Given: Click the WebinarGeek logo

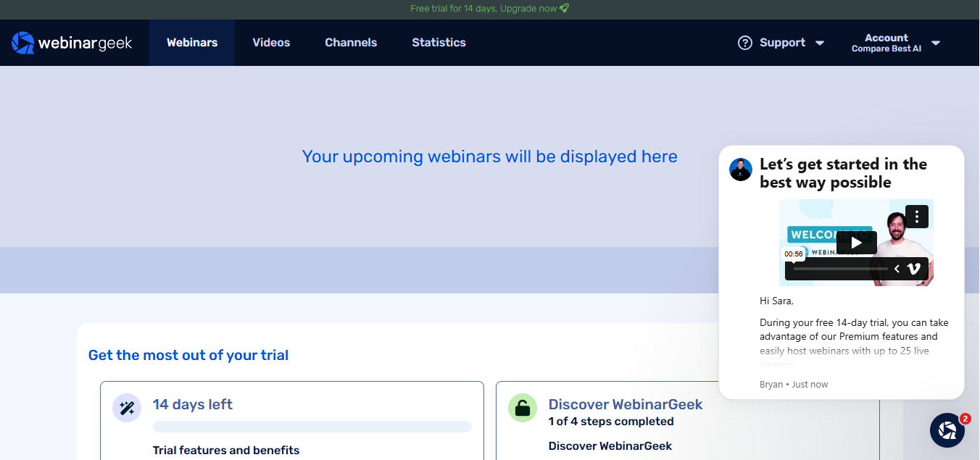Looking at the screenshot, I should [72, 43].
